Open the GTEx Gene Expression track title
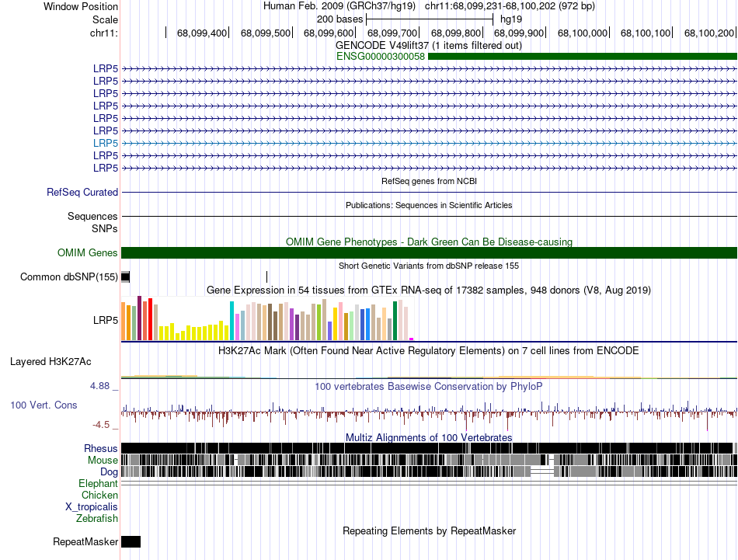The width and height of the screenshot is (738, 560). pyautogui.click(x=429, y=290)
